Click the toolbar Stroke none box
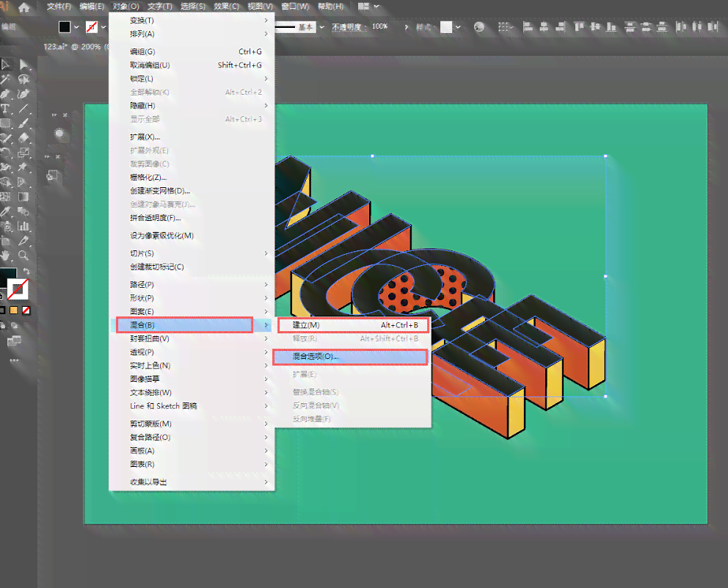This screenshot has width=728, height=588. tap(18, 289)
